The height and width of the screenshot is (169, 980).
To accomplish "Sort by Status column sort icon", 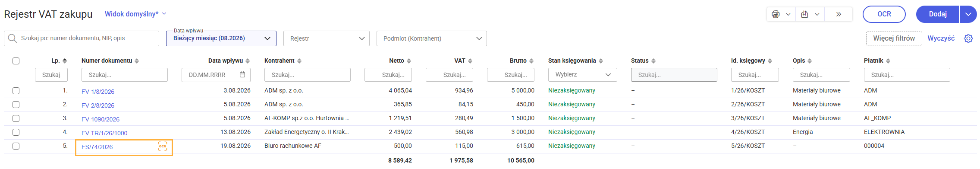I will coord(653,61).
